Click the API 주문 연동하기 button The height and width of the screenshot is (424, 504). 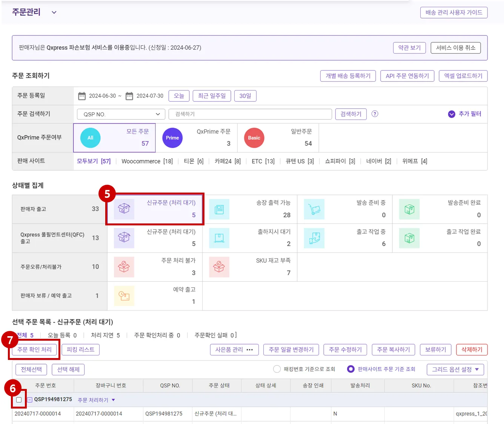click(x=407, y=76)
